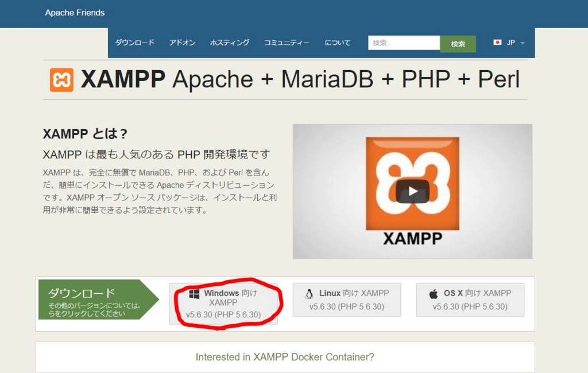This screenshot has height=373, width=588.
Task: Click the Apple logo icon for OS X
Action: tap(434, 294)
